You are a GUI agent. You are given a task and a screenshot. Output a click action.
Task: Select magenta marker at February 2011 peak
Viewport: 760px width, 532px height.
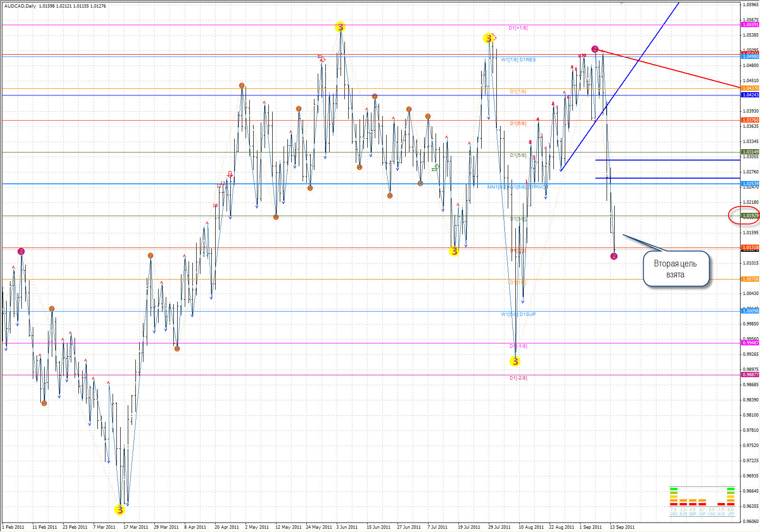21,251
